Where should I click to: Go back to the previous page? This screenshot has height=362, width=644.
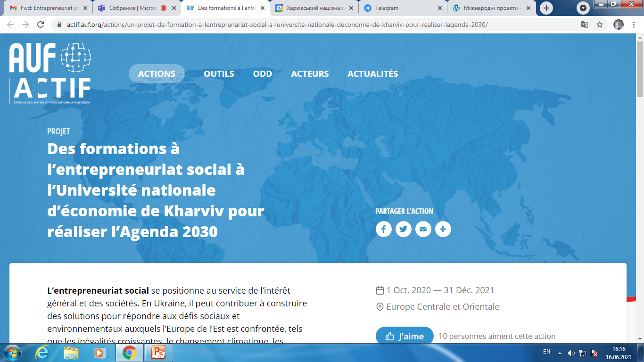(x=10, y=25)
